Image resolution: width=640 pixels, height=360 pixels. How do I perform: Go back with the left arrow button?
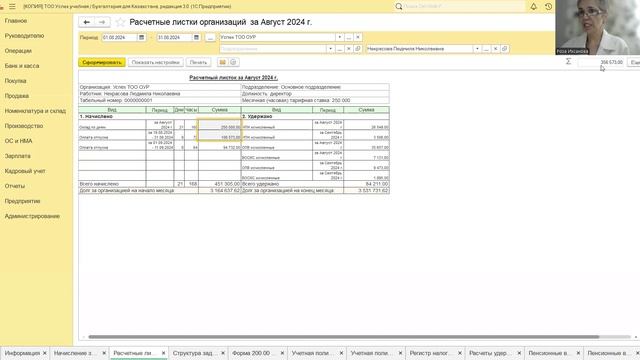(87, 22)
